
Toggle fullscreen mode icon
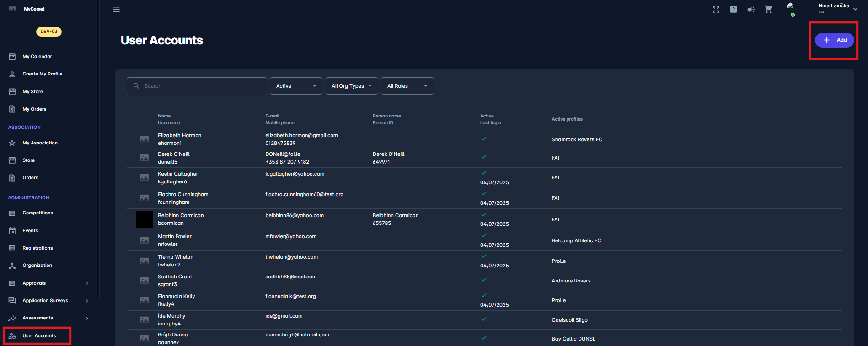pos(716,10)
